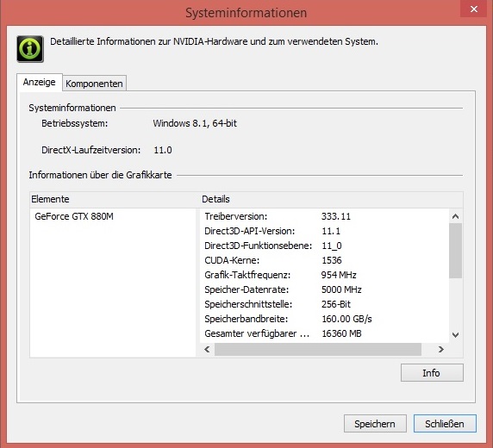Viewport: 493px width, 448px height.
Task: Click the DirectX-Laufzeitversion label
Action: click(90, 150)
